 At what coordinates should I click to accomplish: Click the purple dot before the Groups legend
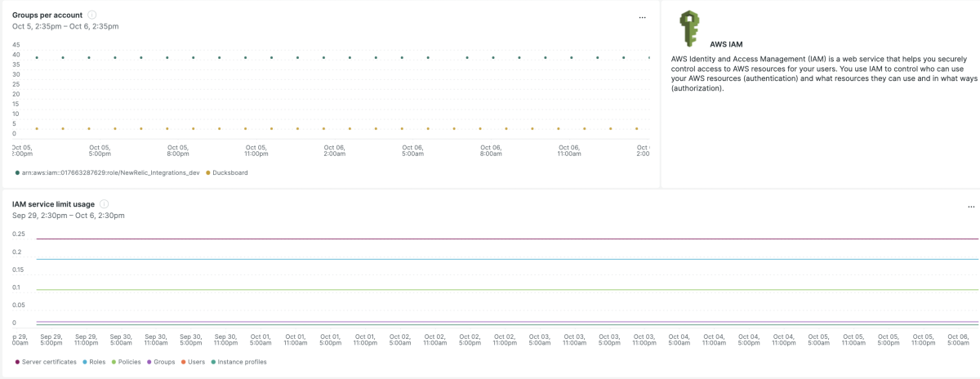click(149, 362)
